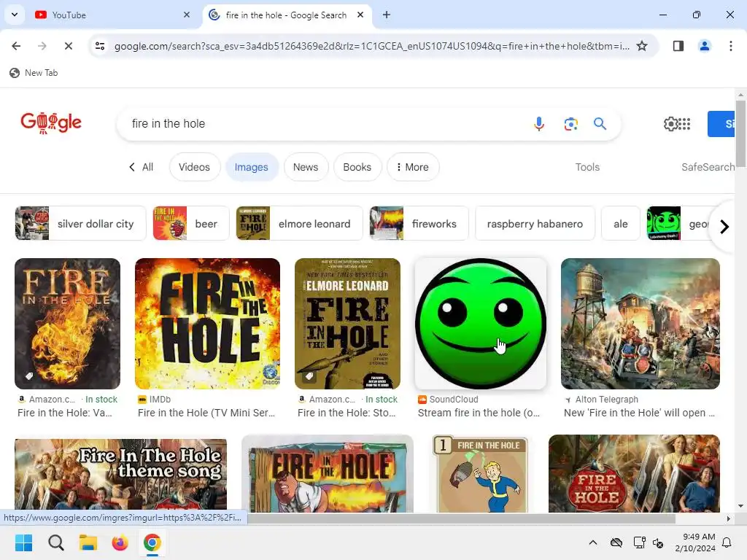Close the Google Search tab
747x560 pixels.
(x=360, y=15)
